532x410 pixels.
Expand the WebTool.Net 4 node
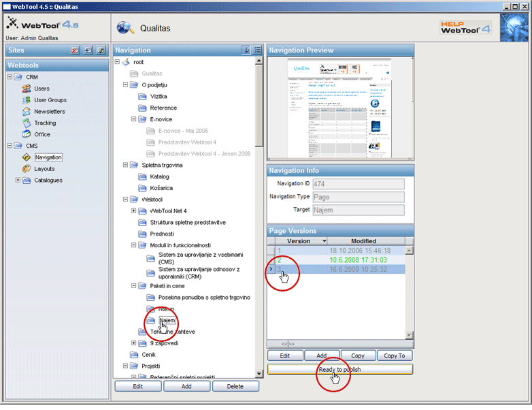point(134,211)
